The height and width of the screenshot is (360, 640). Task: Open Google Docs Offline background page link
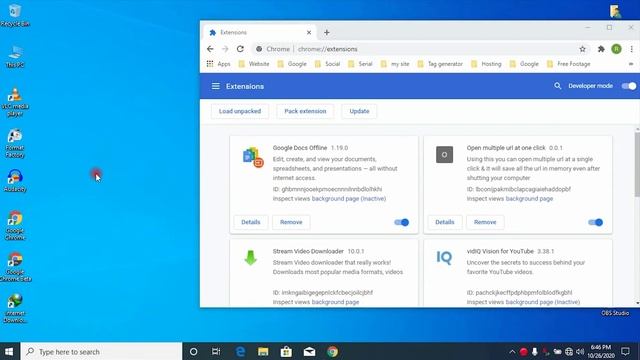click(349, 199)
